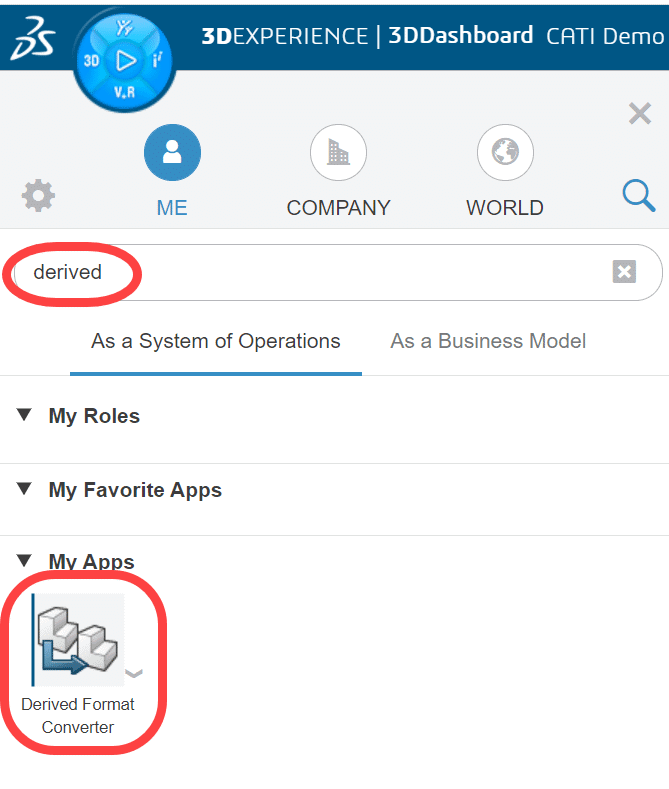Switch to the COMPANY view
Screen dimensions: 669x789
(339, 171)
